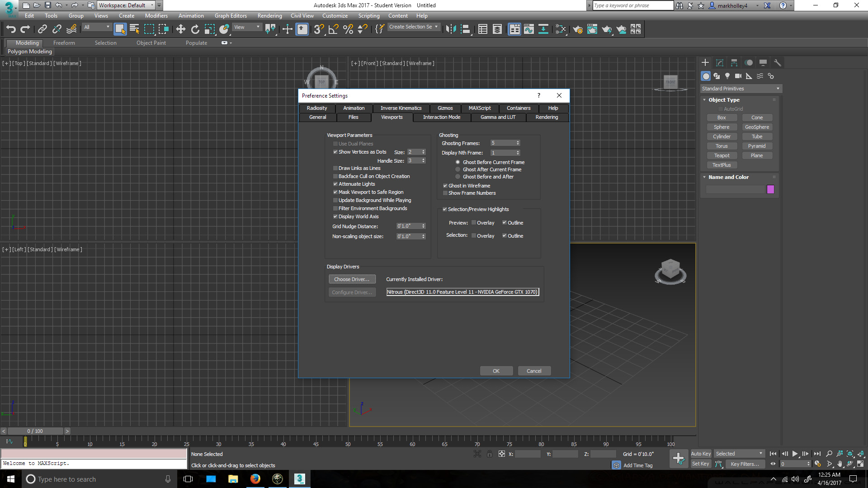Click Cancel in Preference Settings
The height and width of the screenshot is (488, 868).
tap(534, 371)
